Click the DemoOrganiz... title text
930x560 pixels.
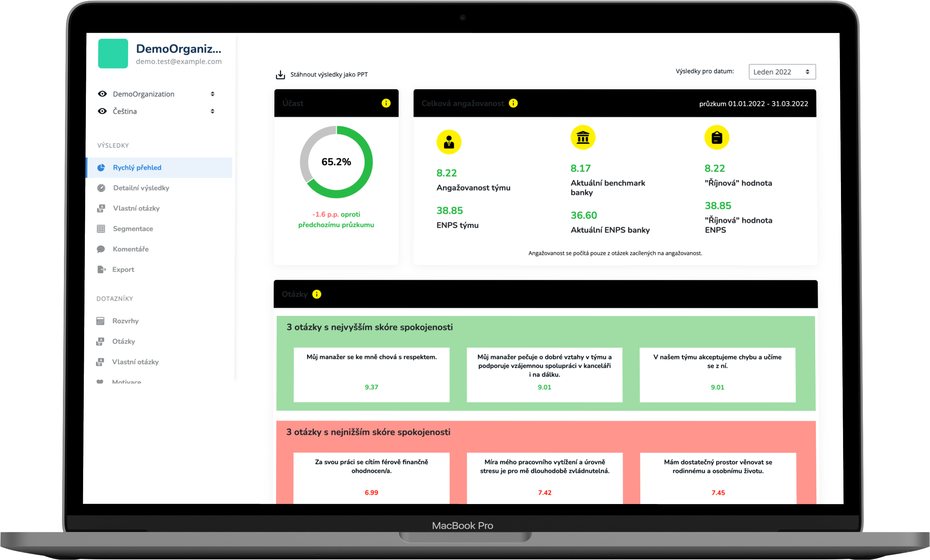click(178, 49)
